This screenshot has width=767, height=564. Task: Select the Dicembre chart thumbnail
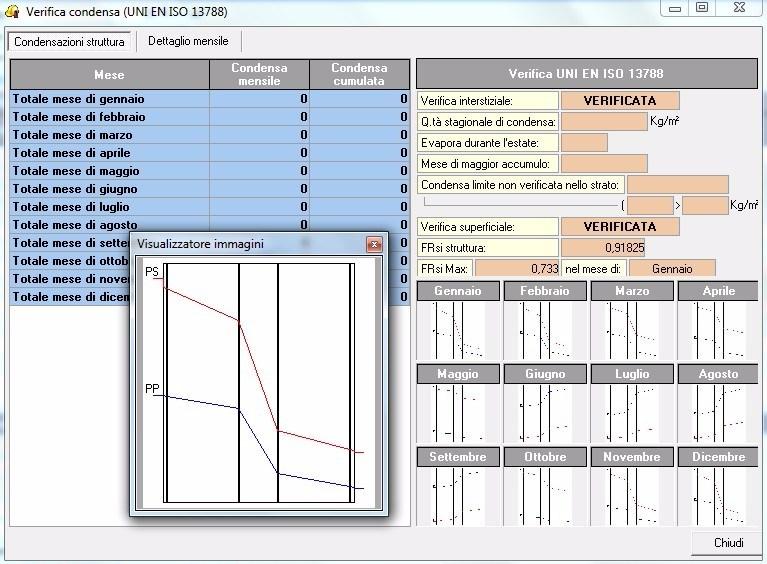(717, 495)
